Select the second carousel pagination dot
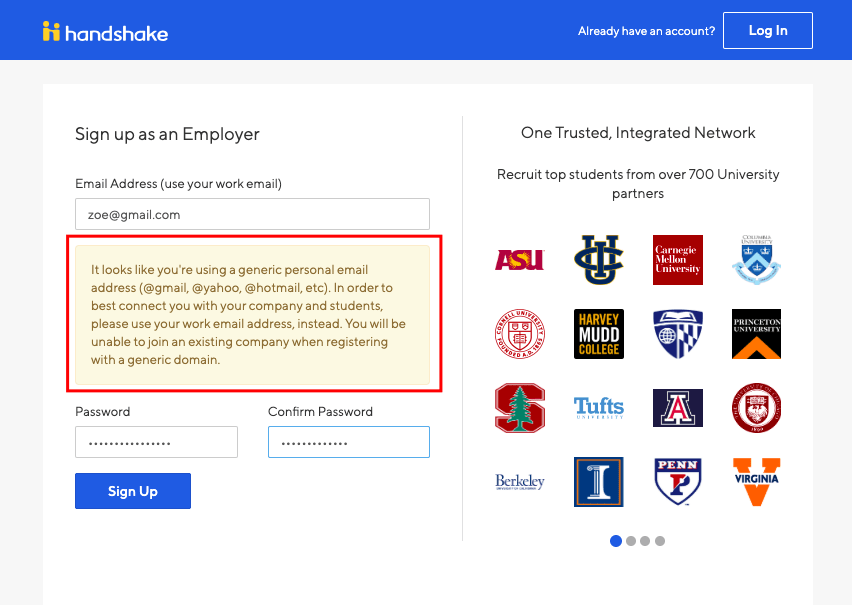This screenshot has height=605, width=852. (x=631, y=540)
